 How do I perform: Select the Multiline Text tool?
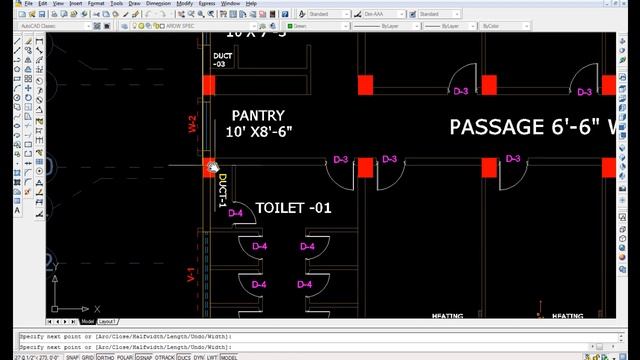coord(17,211)
